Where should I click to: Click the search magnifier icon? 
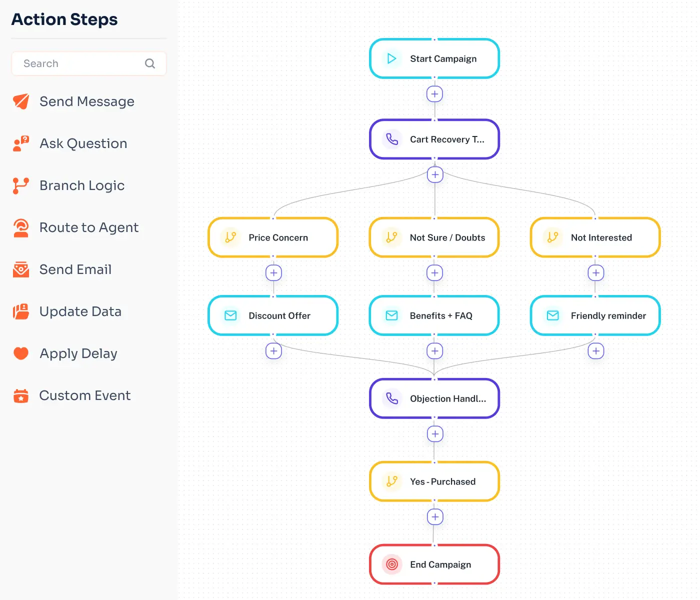[x=150, y=63]
